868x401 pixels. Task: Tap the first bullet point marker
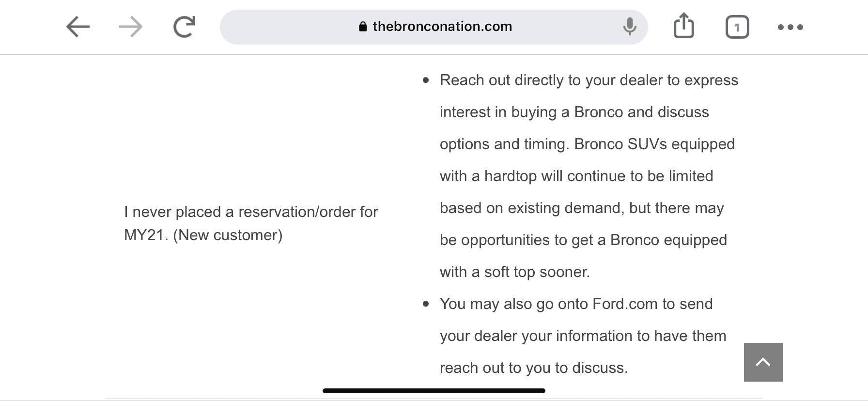pyautogui.click(x=426, y=80)
